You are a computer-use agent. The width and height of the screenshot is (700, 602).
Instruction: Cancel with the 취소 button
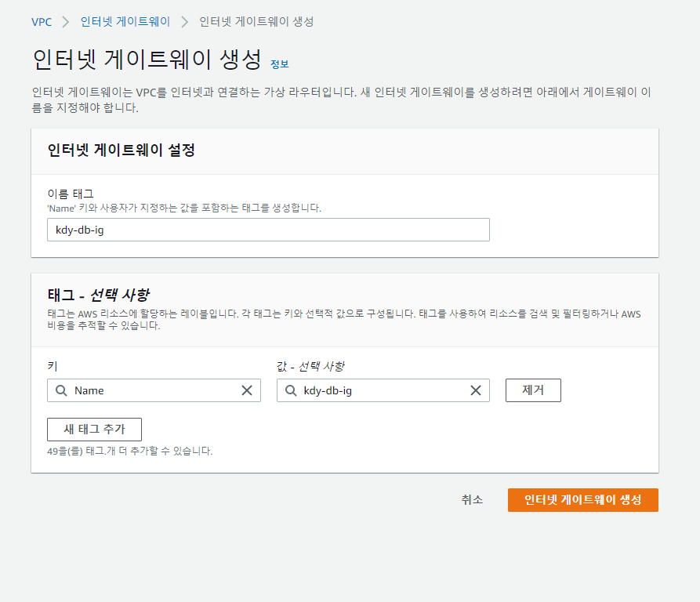(472, 500)
